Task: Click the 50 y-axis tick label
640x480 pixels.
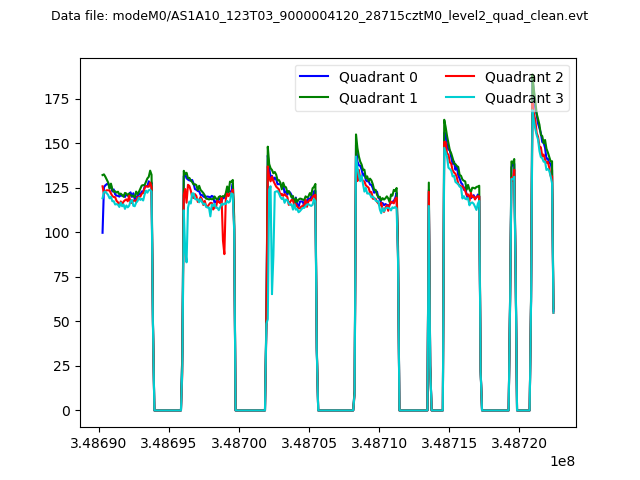Action: pyautogui.click(x=62, y=322)
